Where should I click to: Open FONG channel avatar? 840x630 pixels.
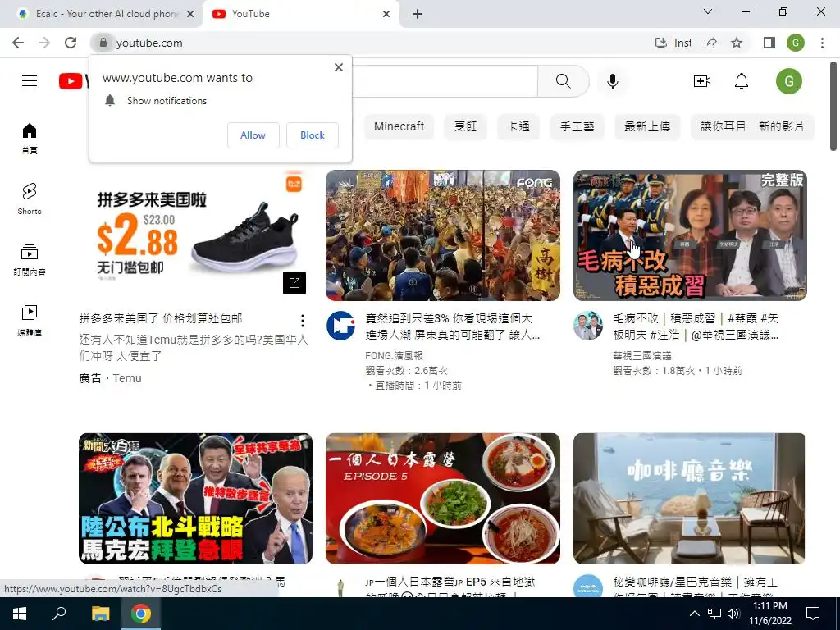[340, 325]
